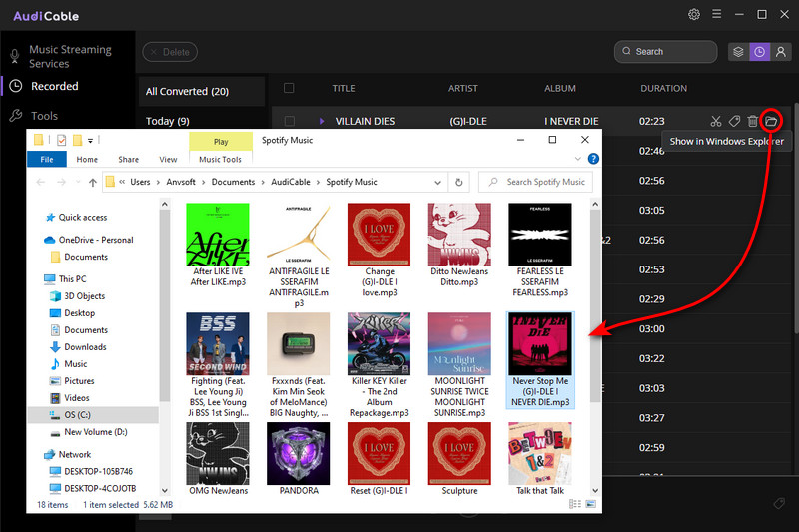The width and height of the screenshot is (799, 532).
Task: Open the user account icon
Action: [x=782, y=52]
